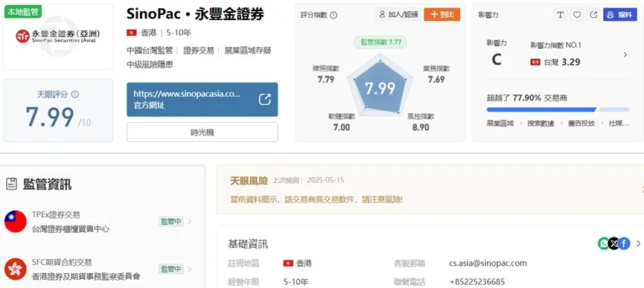Click the 監管中 badge on the TPEx row
The height and width of the screenshot is (288, 644).
(170, 222)
